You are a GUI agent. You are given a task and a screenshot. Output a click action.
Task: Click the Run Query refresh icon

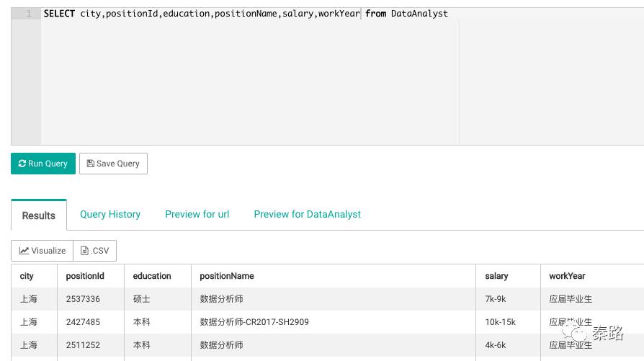pos(22,164)
